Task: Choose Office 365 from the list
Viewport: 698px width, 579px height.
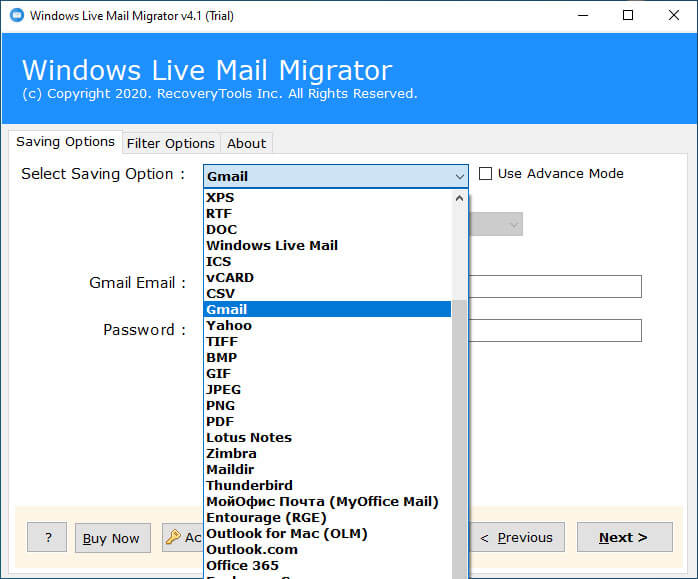Action: (x=328, y=566)
